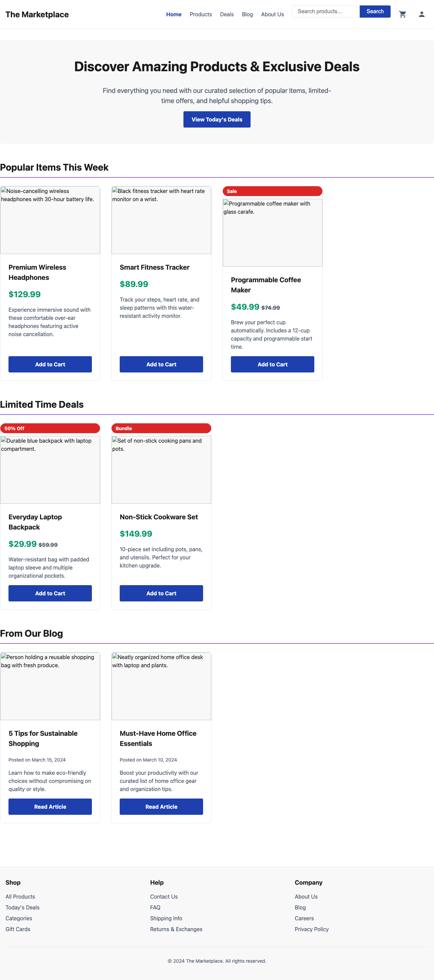
Task: View the Returns & Exchanges page
Action: click(176, 929)
